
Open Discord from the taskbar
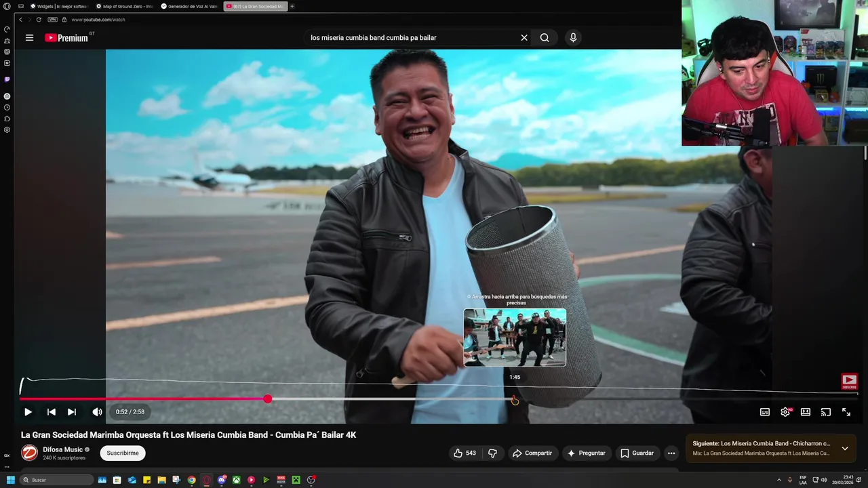222,480
